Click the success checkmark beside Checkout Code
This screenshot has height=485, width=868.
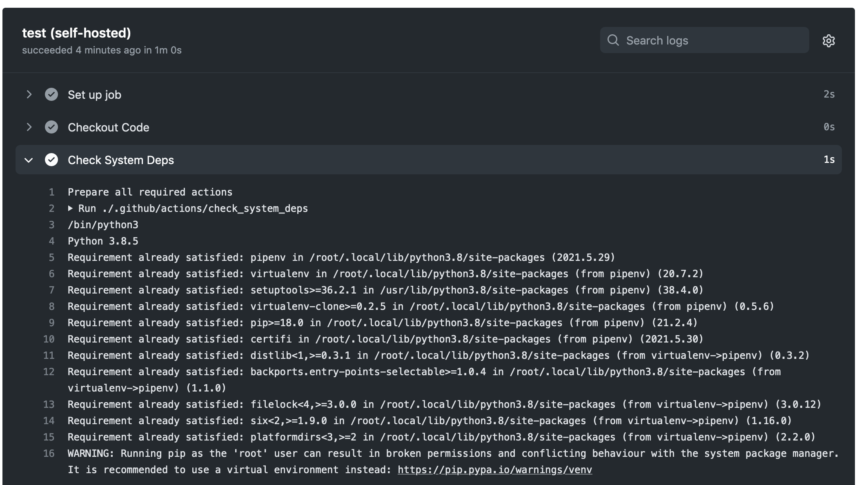tap(51, 127)
